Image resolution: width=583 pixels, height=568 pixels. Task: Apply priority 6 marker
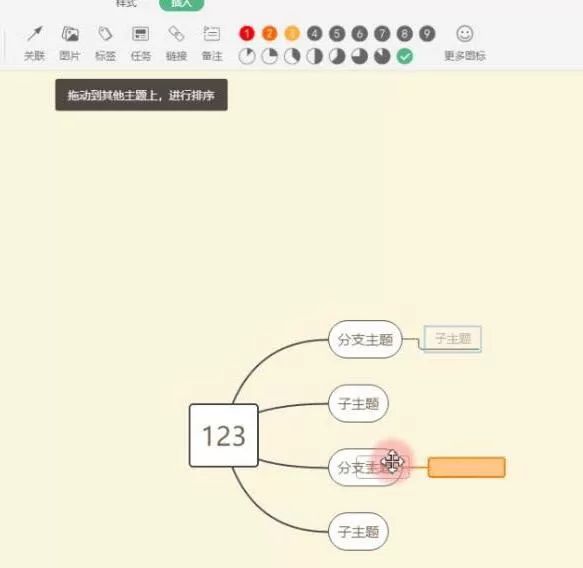[360, 34]
